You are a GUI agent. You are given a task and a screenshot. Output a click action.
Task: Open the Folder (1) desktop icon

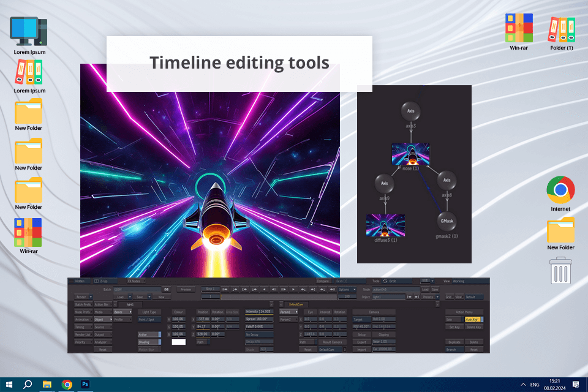click(562, 29)
